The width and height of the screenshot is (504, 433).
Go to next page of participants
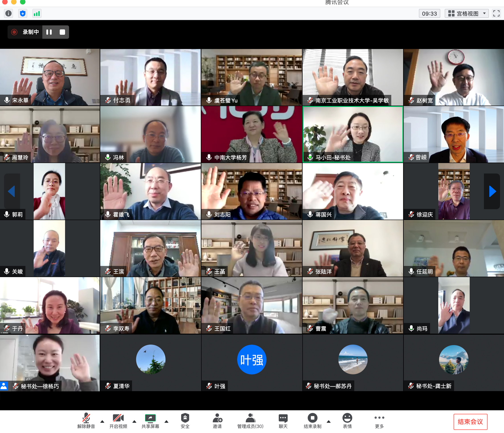point(492,191)
